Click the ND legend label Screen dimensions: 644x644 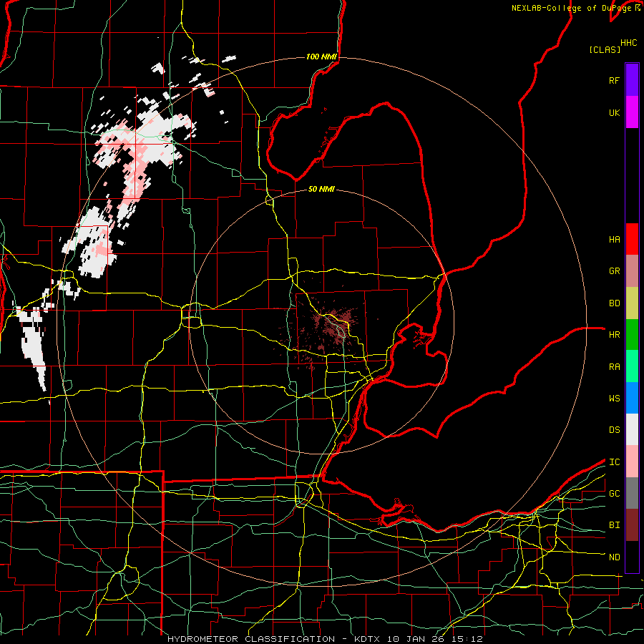(614, 557)
